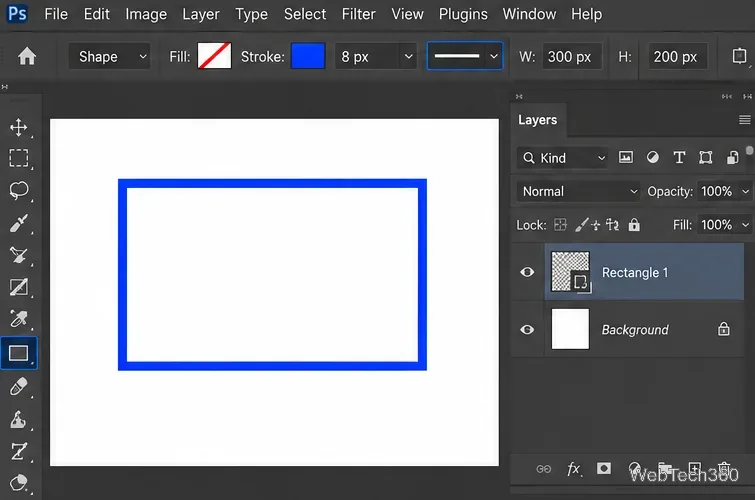This screenshot has height=500, width=755.
Task: Add a layer mask icon
Action: click(x=604, y=469)
